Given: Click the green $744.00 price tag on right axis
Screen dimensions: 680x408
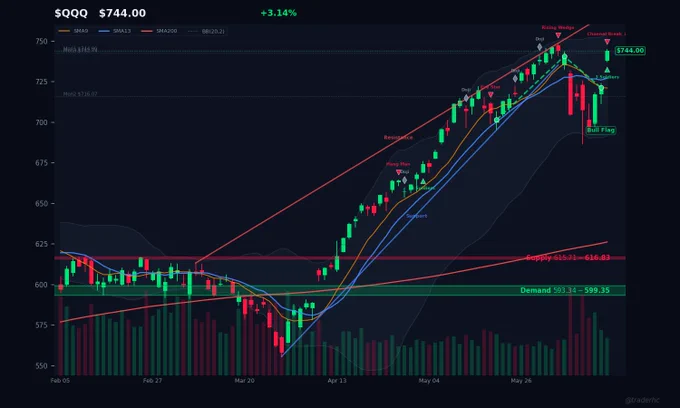Looking at the screenshot, I should pyautogui.click(x=630, y=51).
